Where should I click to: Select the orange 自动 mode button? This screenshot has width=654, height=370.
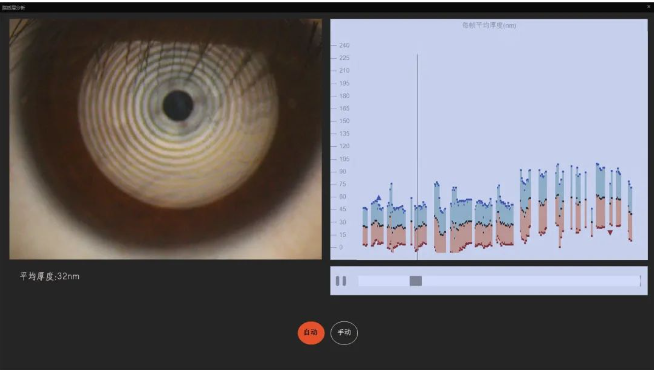[x=311, y=332]
